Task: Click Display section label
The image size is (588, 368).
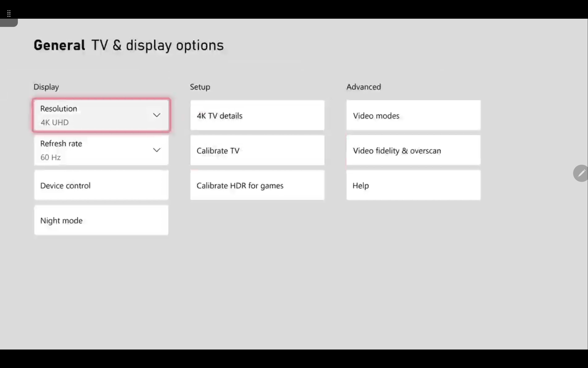Action: click(x=46, y=87)
